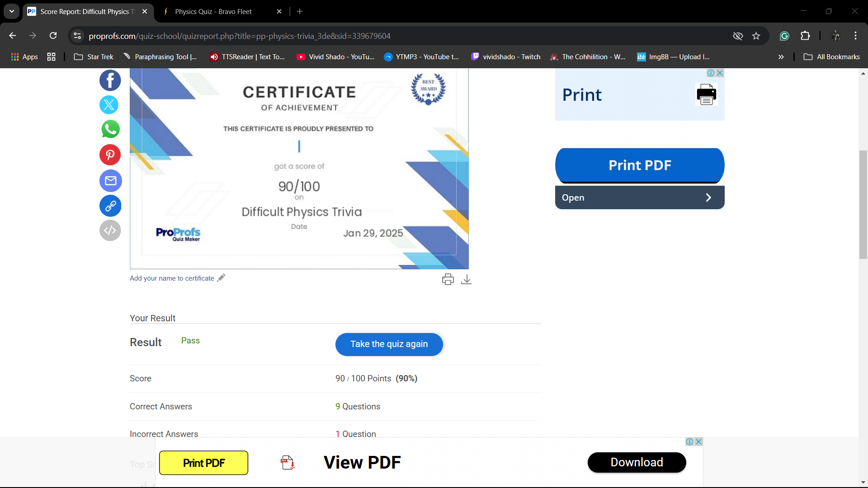
Task: Open the All Bookmarks folder
Action: click(x=831, y=56)
